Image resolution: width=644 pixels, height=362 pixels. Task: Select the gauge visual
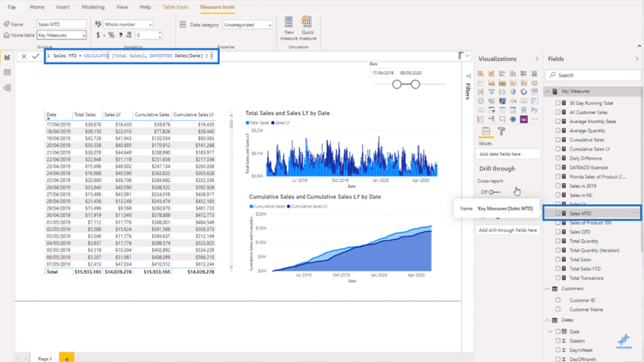(513, 101)
